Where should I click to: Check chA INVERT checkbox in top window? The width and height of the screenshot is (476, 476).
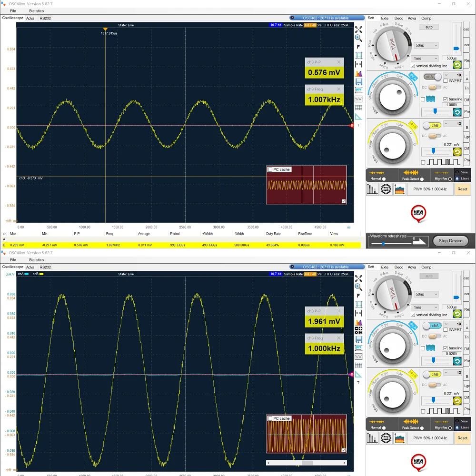click(x=446, y=81)
